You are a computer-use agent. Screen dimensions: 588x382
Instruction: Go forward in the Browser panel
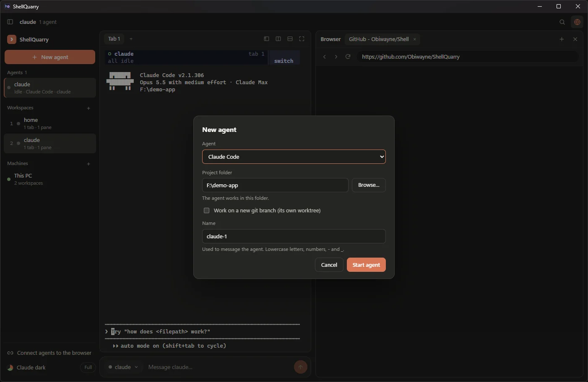pos(336,57)
